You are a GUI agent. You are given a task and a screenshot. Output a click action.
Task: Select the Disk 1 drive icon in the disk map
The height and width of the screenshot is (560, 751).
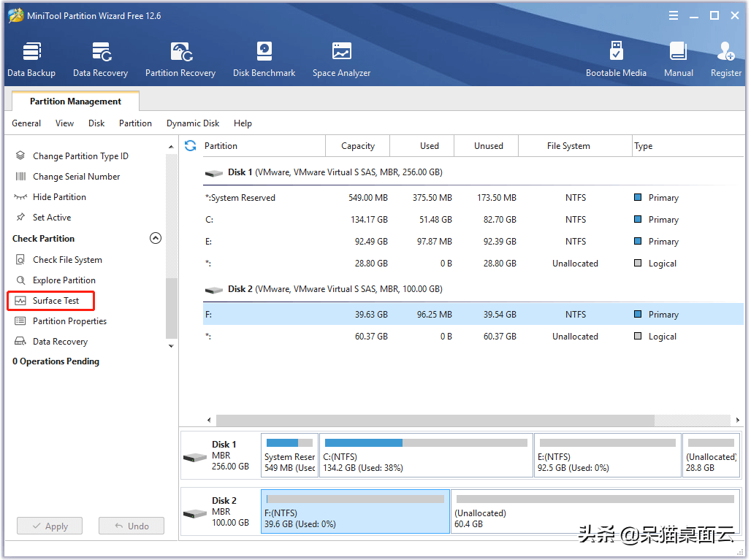(195, 458)
